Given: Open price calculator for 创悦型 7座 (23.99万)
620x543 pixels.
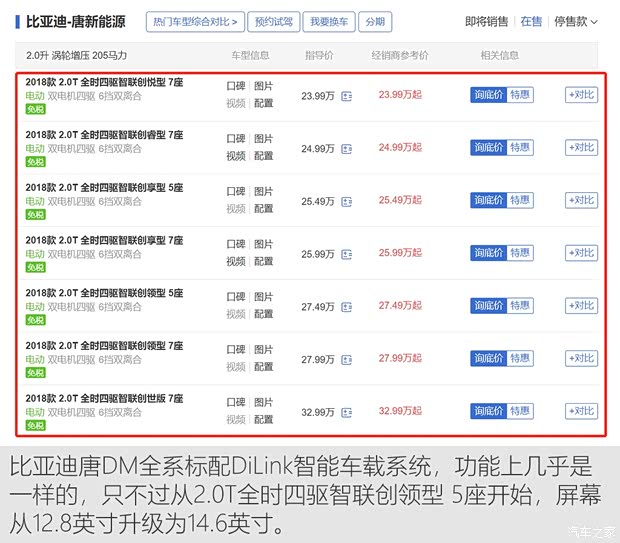Looking at the screenshot, I should click(x=347, y=96).
